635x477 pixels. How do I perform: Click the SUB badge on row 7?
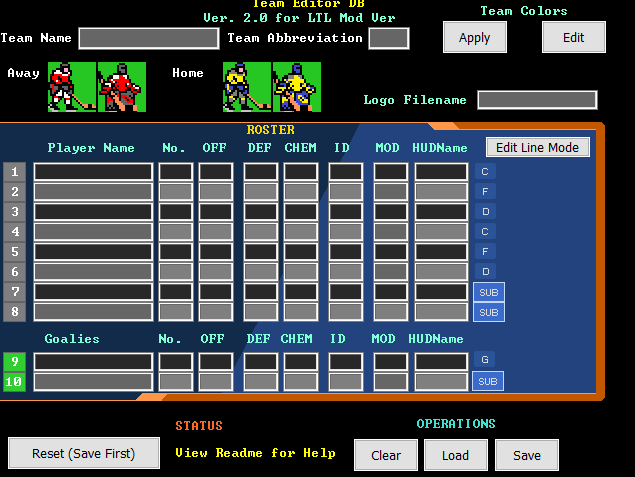[x=488, y=292]
